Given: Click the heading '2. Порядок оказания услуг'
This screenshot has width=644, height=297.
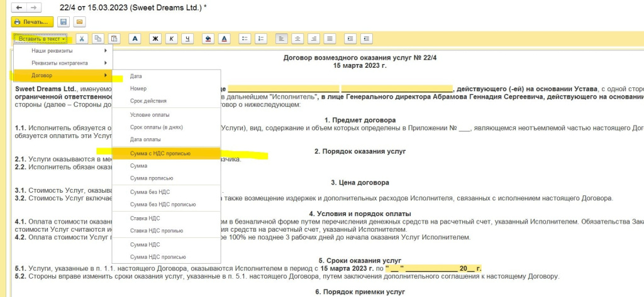Looking at the screenshot, I should tap(360, 151).
